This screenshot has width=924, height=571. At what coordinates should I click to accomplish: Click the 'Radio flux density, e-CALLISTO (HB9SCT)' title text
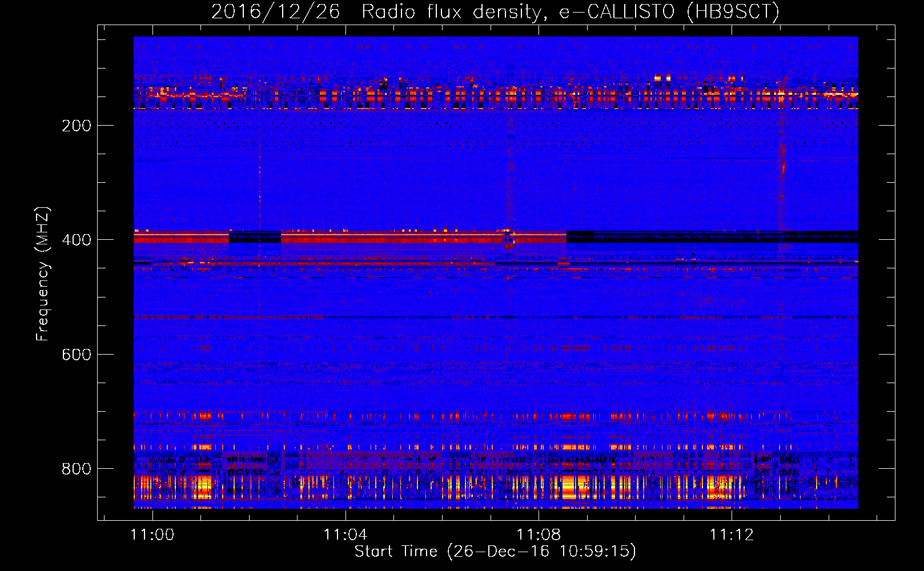[571, 11]
